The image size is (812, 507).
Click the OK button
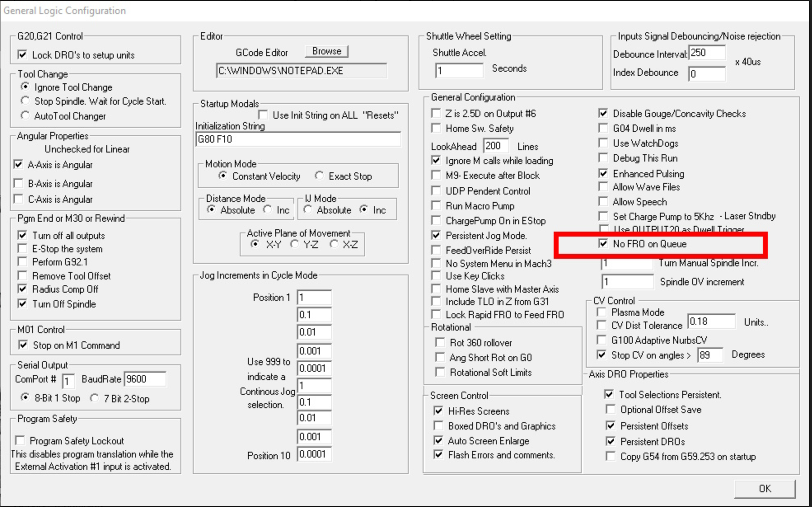point(764,488)
